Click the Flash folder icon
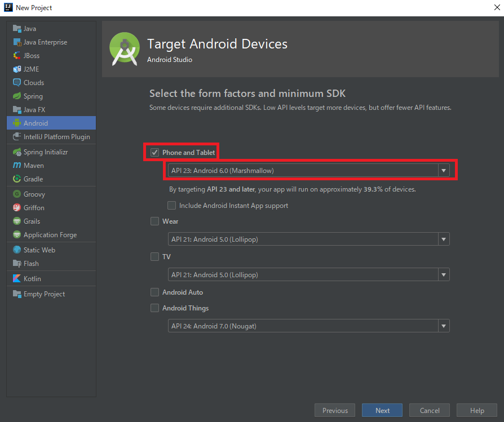The width and height of the screenshot is (504, 422). coord(17,263)
